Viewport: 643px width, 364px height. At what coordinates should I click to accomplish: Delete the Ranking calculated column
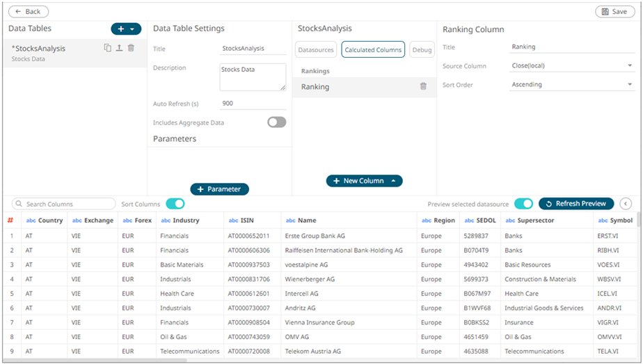coord(423,86)
